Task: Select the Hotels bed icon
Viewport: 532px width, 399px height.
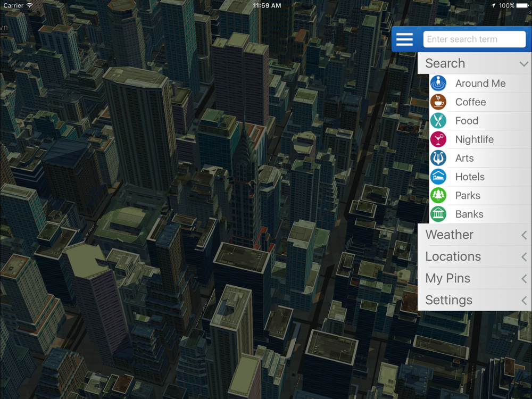Action: [x=438, y=177]
